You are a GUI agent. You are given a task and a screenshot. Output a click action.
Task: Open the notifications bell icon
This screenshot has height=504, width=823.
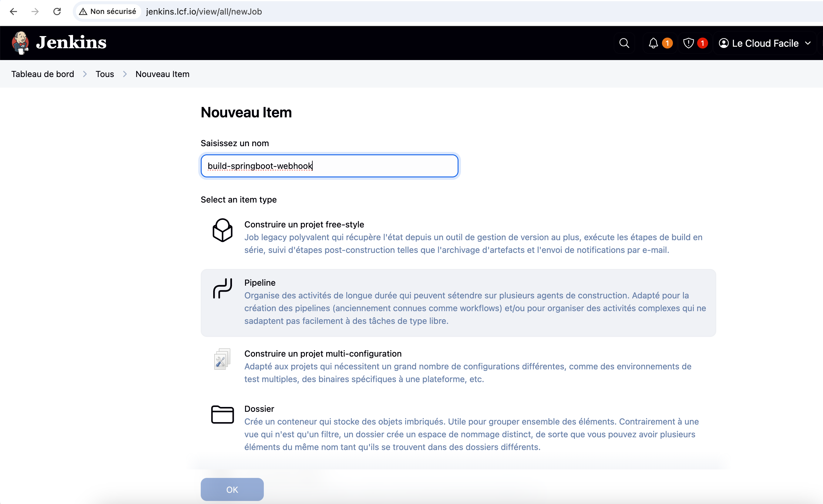pos(653,43)
